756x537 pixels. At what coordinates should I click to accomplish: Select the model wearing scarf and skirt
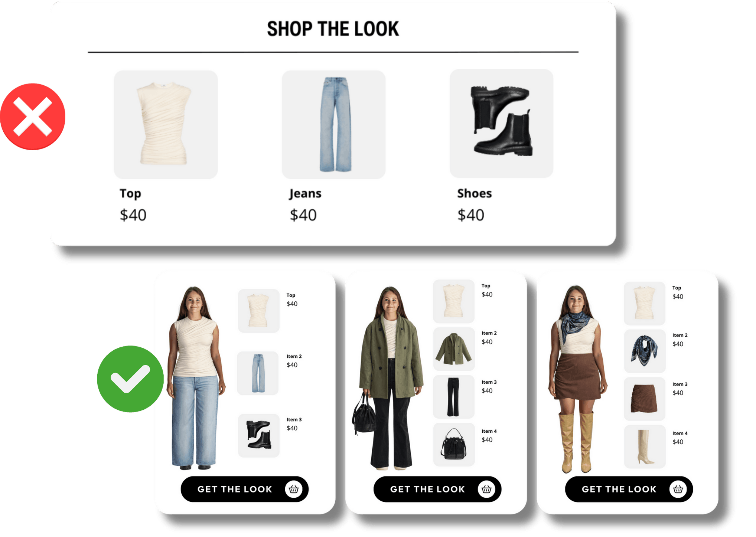(577, 379)
